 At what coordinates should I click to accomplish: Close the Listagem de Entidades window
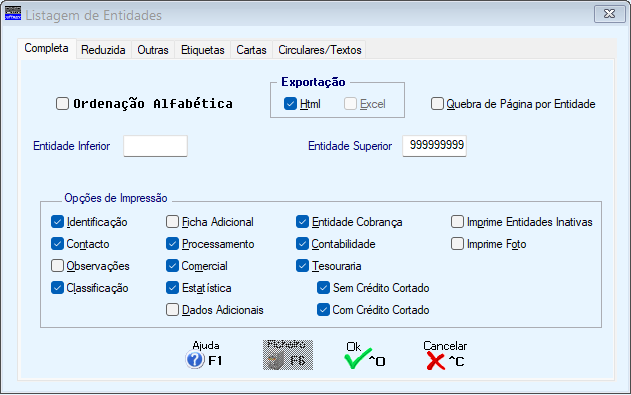tap(609, 14)
